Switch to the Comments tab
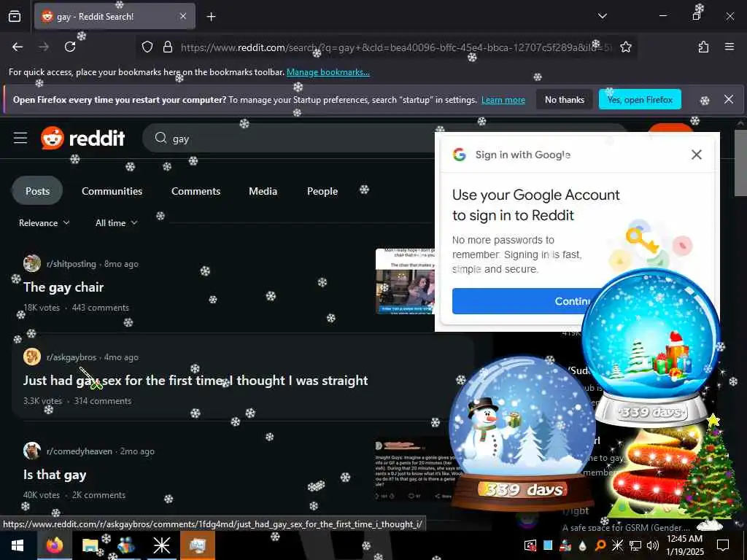747x560 pixels. point(196,191)
